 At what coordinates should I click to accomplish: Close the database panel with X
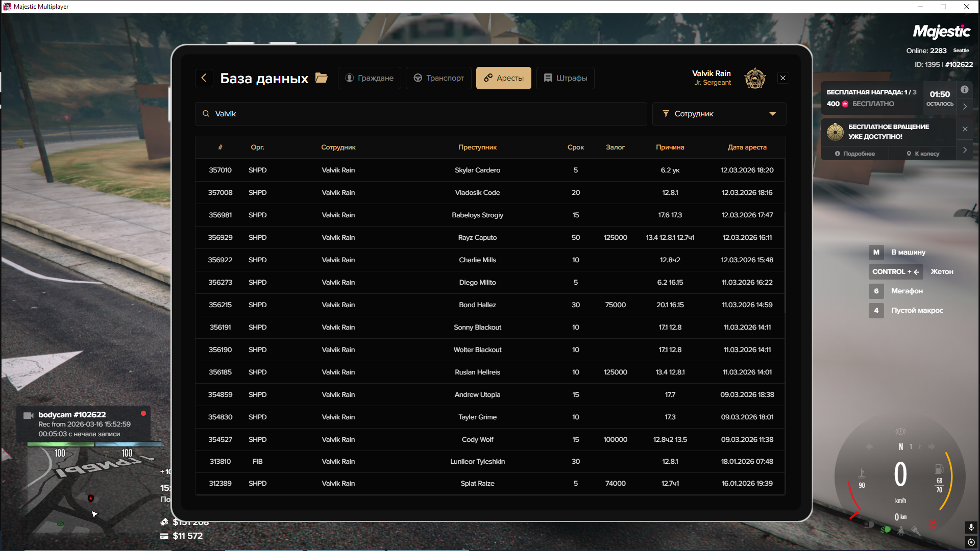pyautogui.click(x=783, y=78)
